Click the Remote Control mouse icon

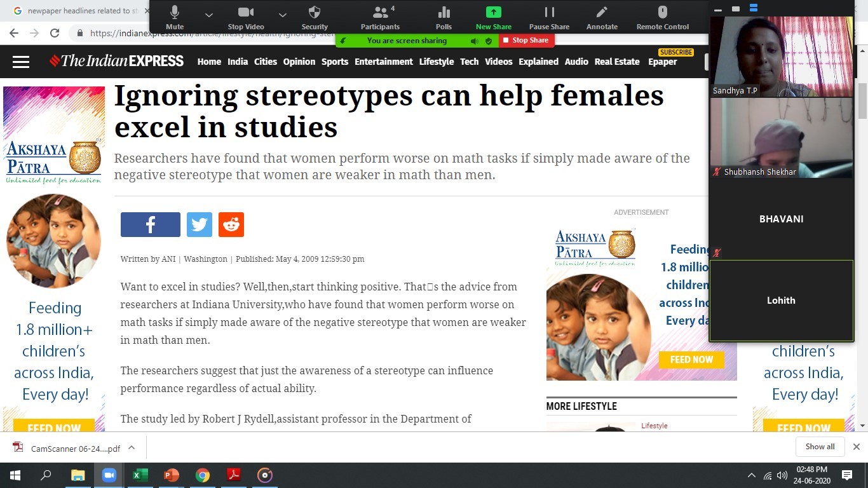click(x=662, y=13)
